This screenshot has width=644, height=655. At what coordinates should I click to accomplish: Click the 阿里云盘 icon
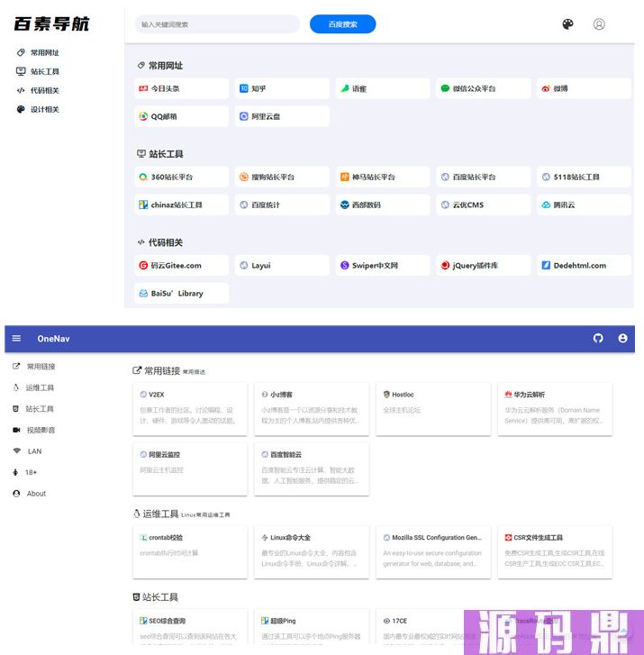click(244, 116)
